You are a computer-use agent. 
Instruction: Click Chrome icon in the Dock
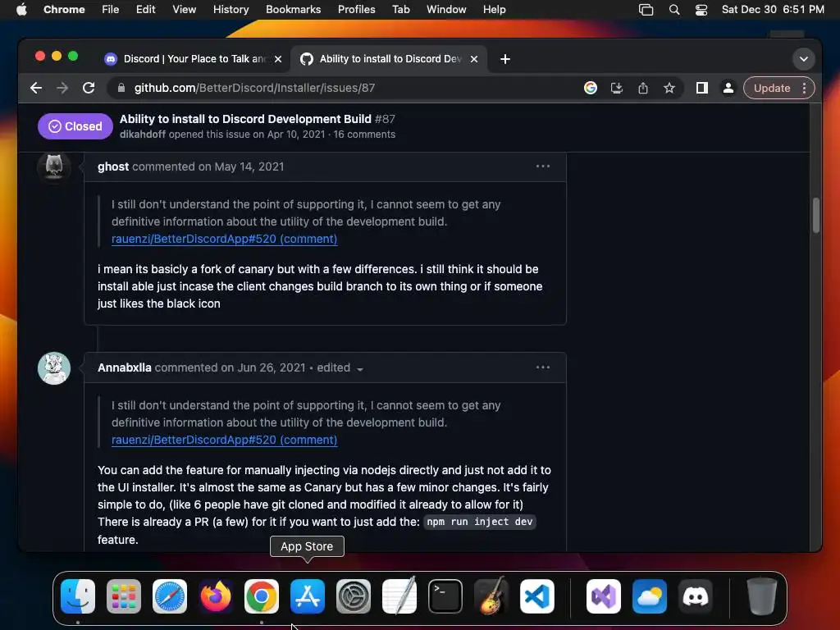262,596
